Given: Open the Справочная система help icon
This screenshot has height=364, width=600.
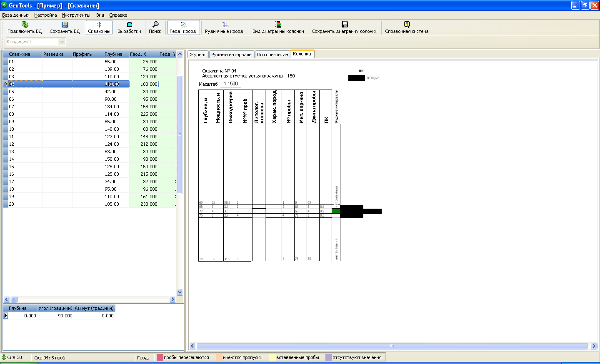Looking at the screenshot, I should click(407, 25).
